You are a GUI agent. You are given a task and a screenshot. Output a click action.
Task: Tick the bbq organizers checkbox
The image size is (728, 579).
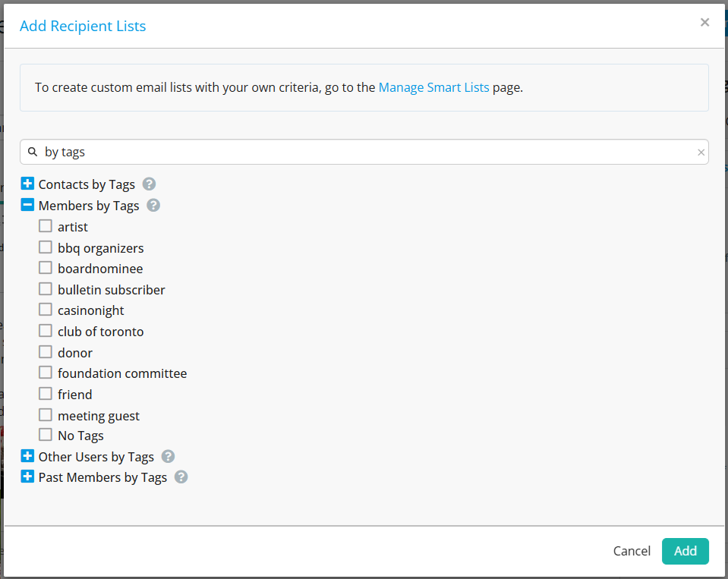(46, 247)
